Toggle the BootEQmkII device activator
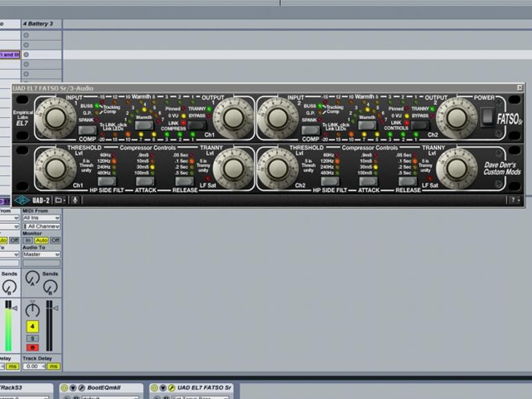Screen dimensions: 532x399 click(64, 387)
